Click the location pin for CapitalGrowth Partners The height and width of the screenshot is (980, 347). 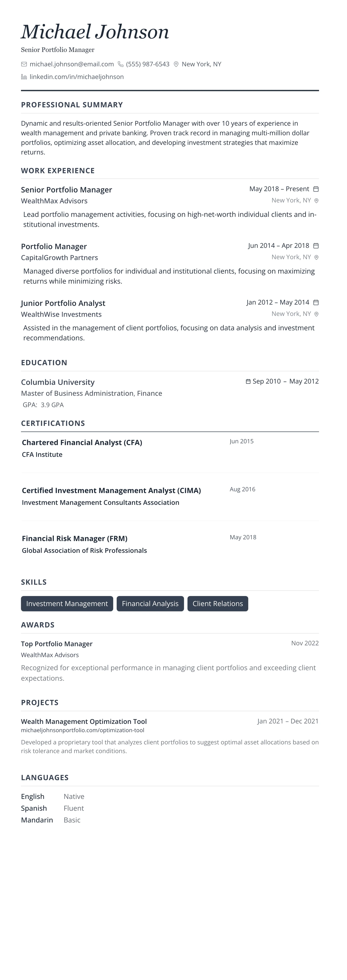click(316, 257)
